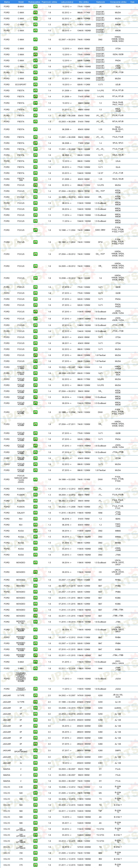Click the Oznaczenie silnika column header
The image size is (138, 868).
(x=118, y=2)
